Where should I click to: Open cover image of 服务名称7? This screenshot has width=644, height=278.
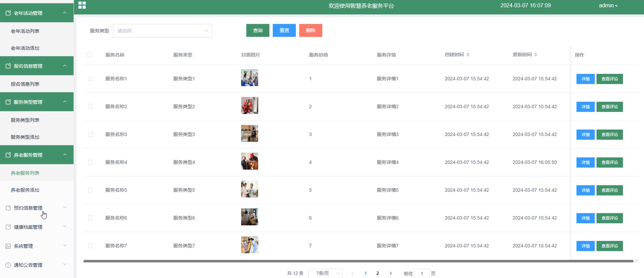pos(249,245)
